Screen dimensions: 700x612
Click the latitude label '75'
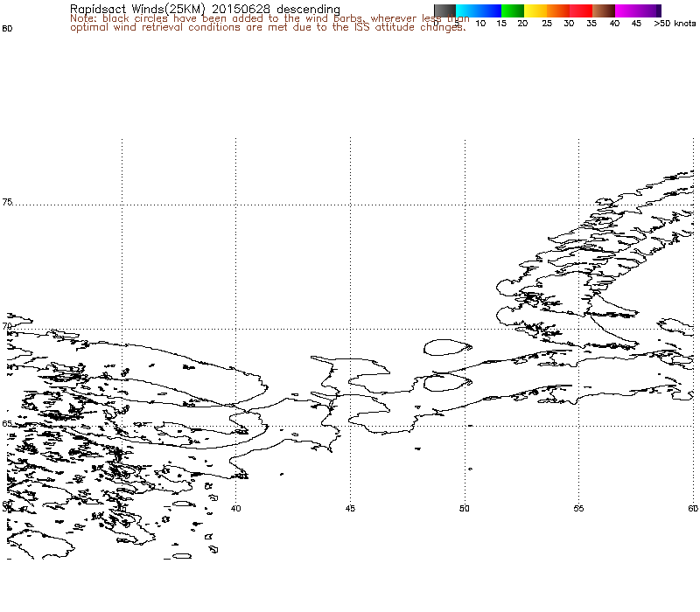7,202
